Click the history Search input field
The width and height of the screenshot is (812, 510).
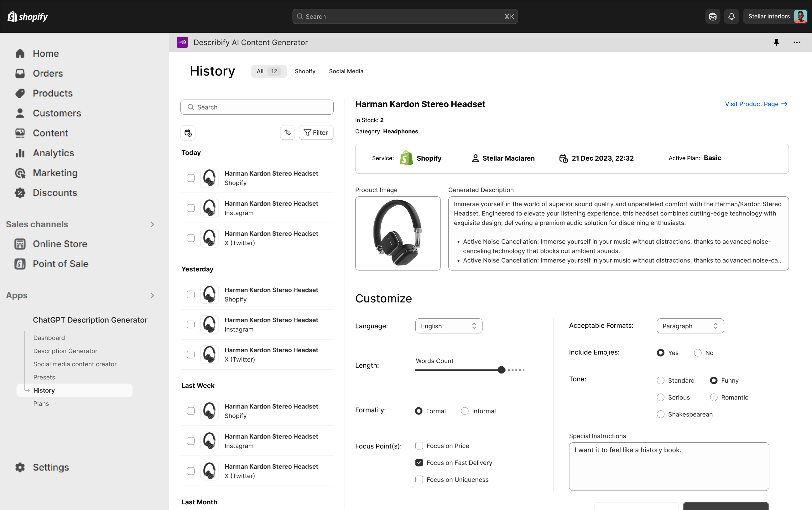click(x=257, y=107)
